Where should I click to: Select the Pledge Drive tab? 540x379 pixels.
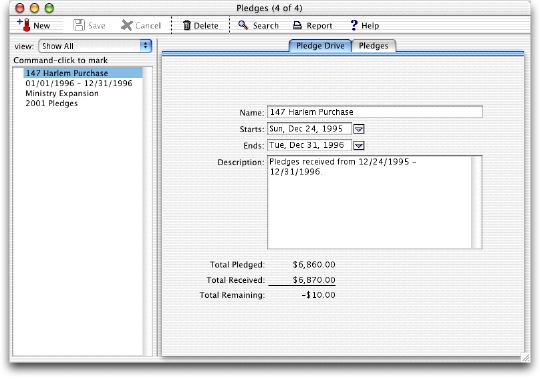pos(320,46)
